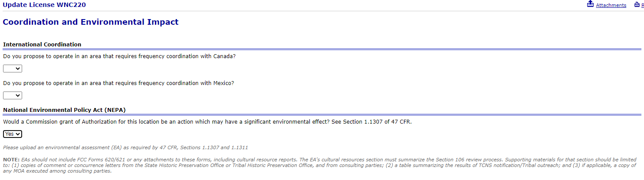Click the bold NOTE label

click(x=11, y=160)
